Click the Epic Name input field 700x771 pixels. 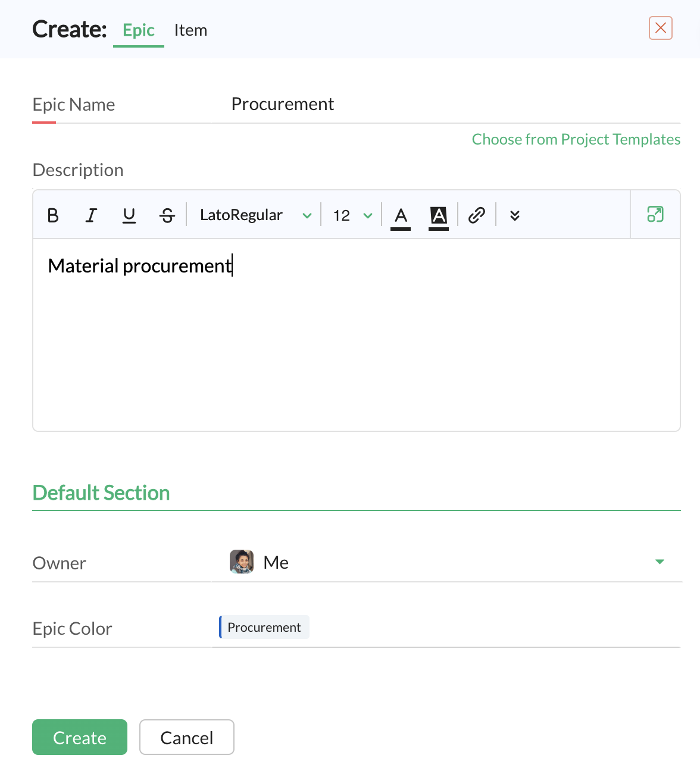point(446,105)
